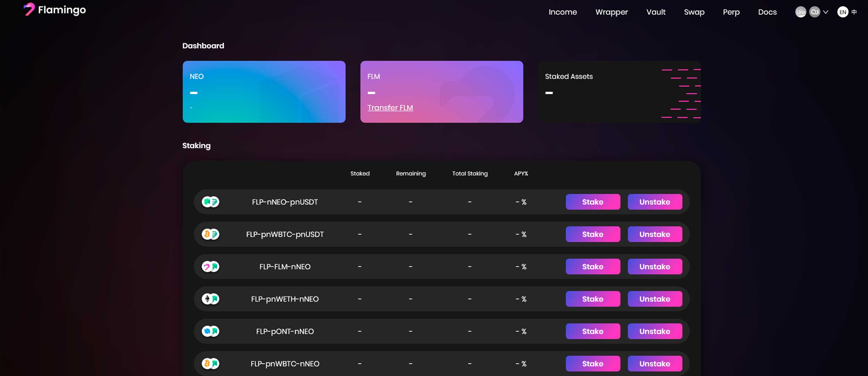Expand the wallet selection chevron
Viewport: 868px width, 376px height.
tap(826, 12)
